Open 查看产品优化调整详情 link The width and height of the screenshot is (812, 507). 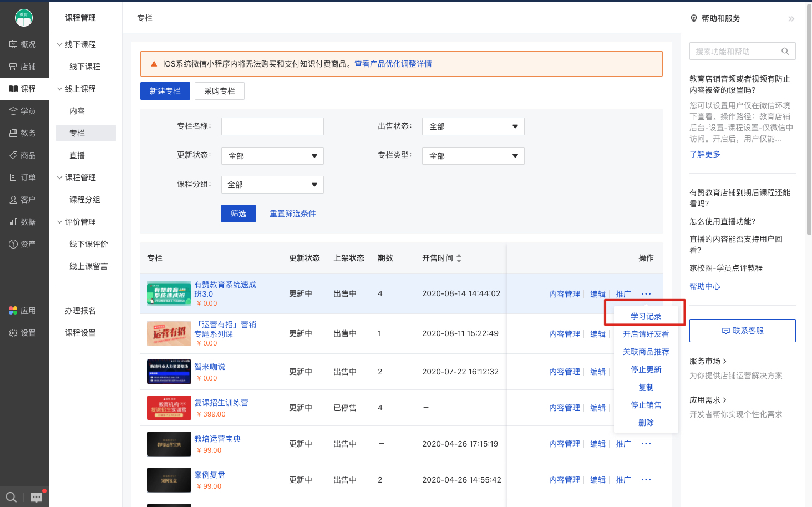click(393, 64)
